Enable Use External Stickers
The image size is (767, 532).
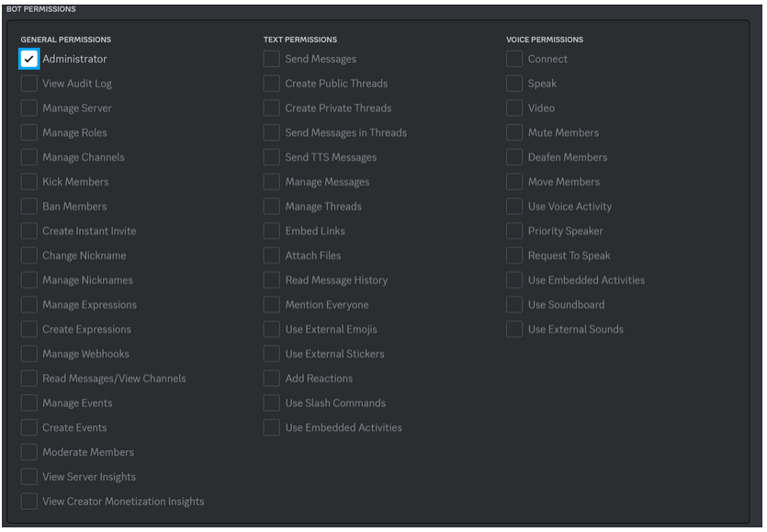pyautogui.click(x=272, y=354)
